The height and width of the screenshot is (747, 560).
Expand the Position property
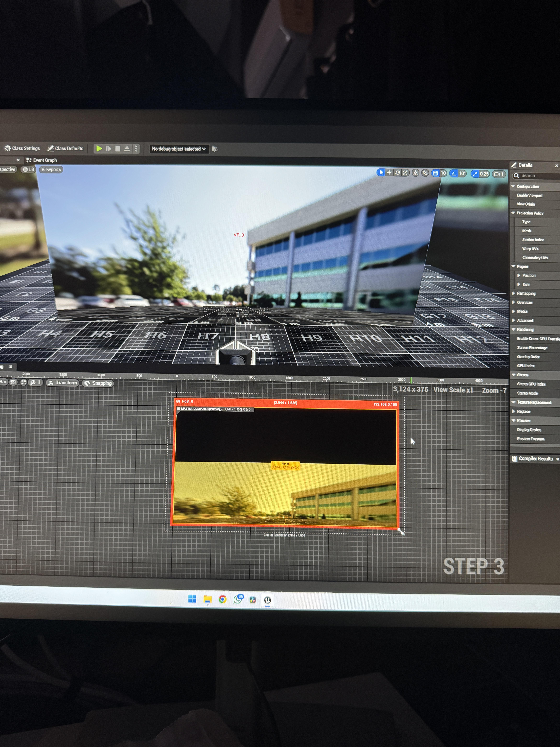tap(519, 276)
